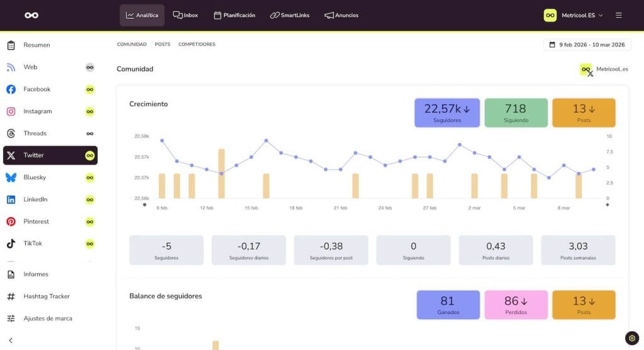644x350 pixels.
Task: Click the LinkedIn icon in sidebar
Action: click(11, 199)
